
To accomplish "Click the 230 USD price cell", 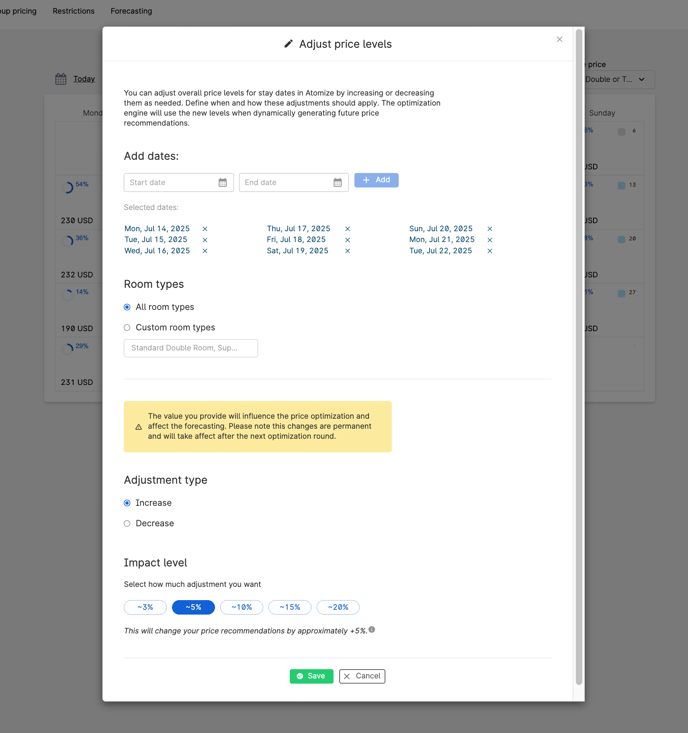I will (x=77, y=220).
